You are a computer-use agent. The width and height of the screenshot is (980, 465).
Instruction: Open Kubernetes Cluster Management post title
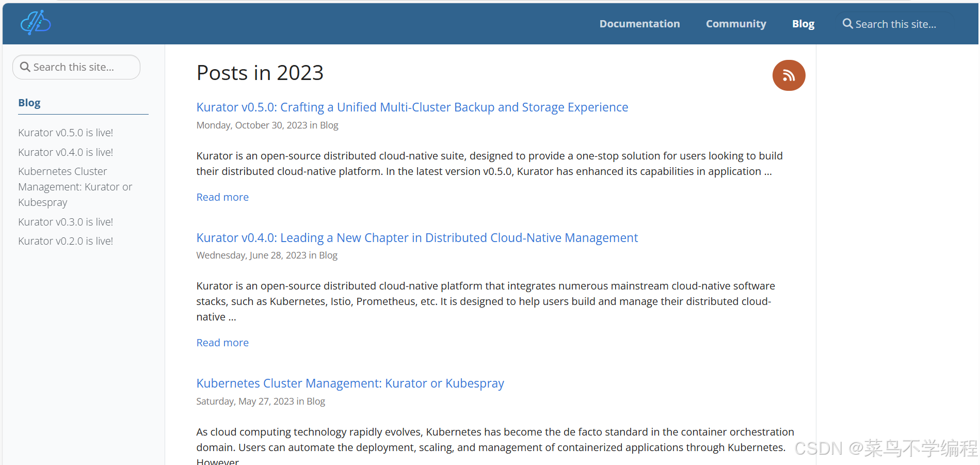[350, 383]
